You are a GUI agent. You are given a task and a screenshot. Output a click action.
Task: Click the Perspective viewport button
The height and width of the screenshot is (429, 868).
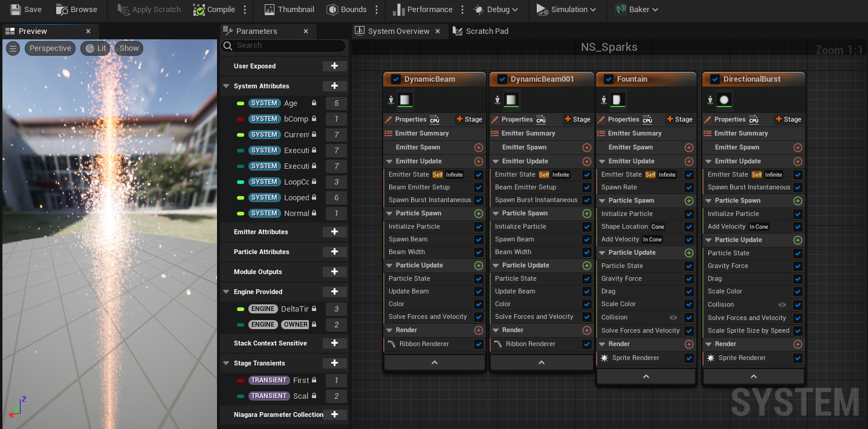50,48
